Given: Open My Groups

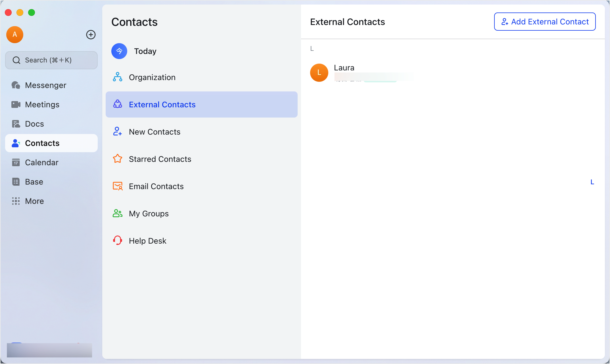Looking at the screenshot, I should (x=149, y=213).
